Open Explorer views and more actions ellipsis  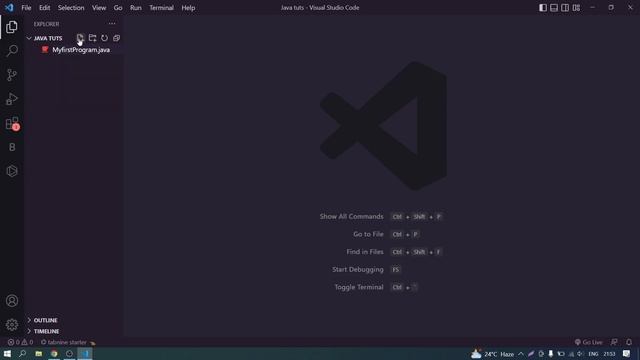pos(112,24)
